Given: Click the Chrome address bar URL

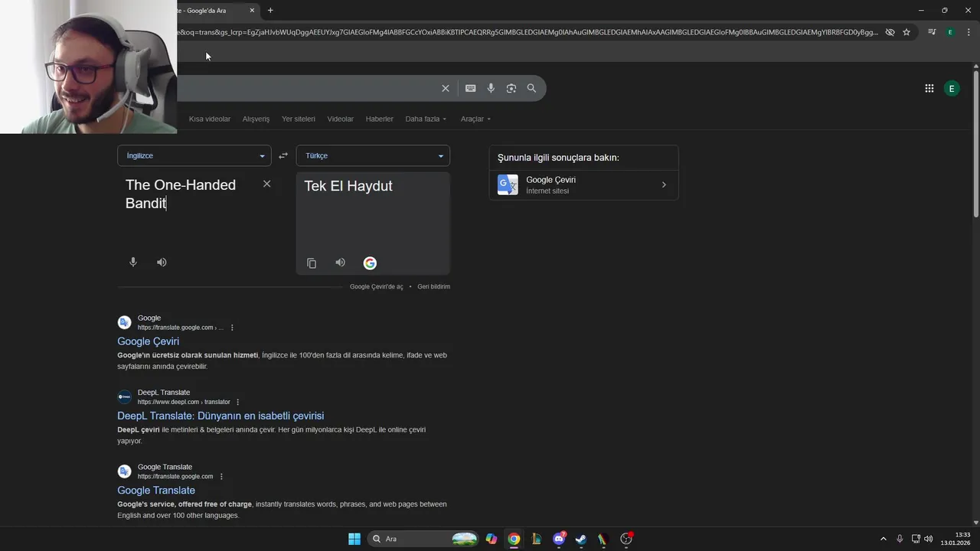Looking at the screenshot, I should (x=528, y=32).
